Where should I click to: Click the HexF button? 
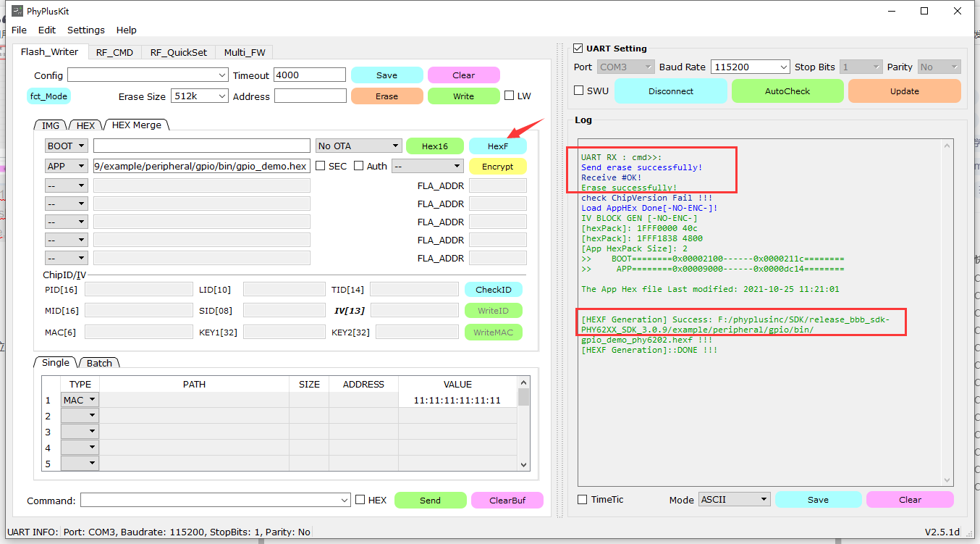498,146
